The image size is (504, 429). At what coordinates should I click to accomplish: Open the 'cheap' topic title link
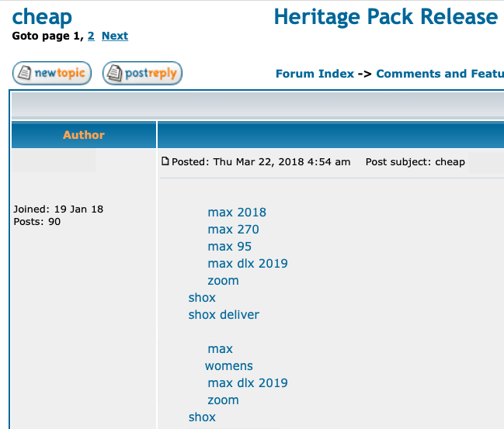(42, 16)
